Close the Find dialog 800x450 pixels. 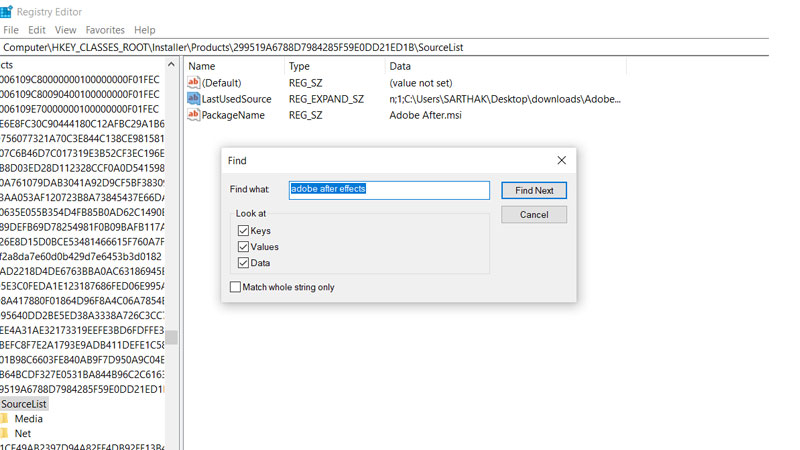pos(562,160)
